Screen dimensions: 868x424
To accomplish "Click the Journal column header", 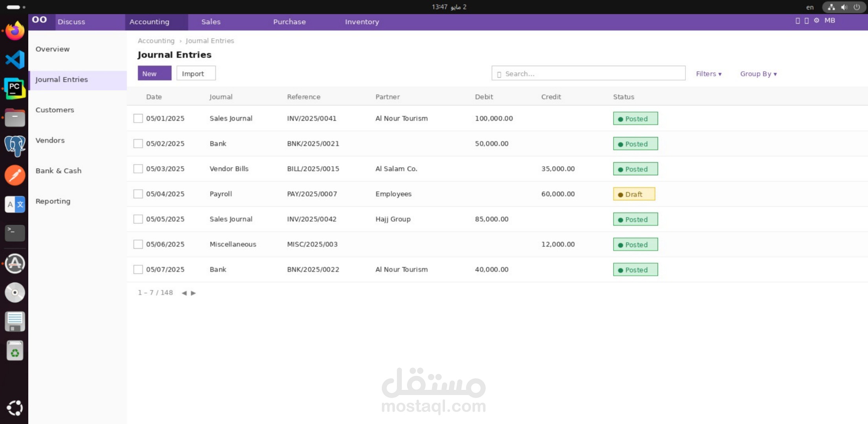I will [x=221, y=97].
